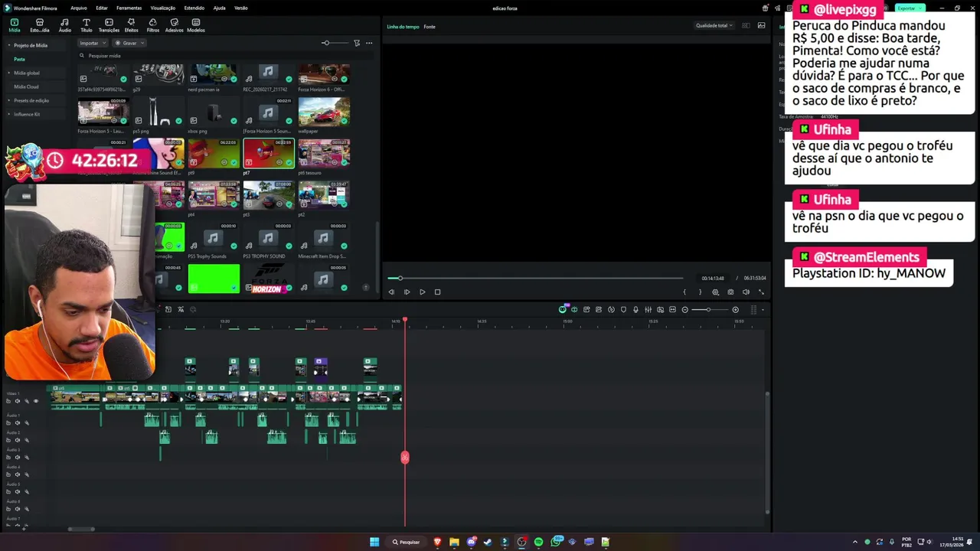
Task: Open Windows taskbar Pesquisar search
Action: [406, 542]
